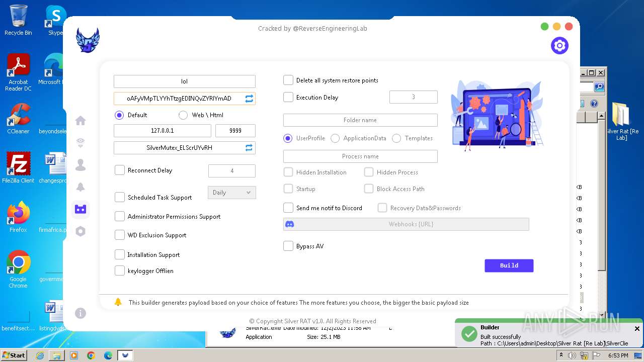
Task: Open Firefox desktop icon
Action: coord(18,217)
